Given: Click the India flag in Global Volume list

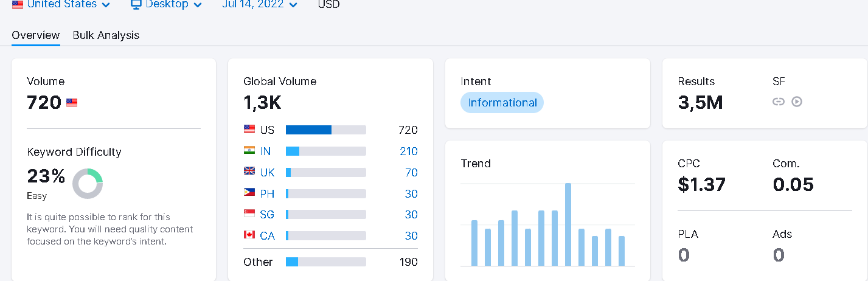Looking at the screenshot, I should [249, 150].
